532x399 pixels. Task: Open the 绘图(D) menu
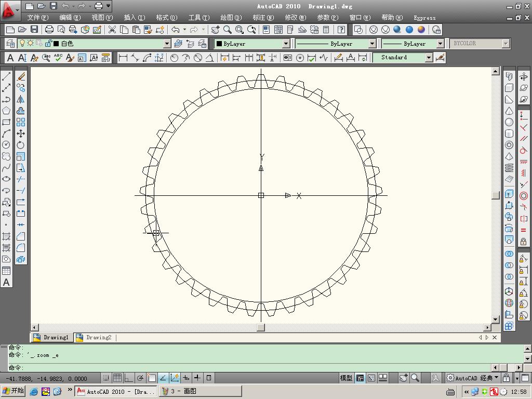231,18
